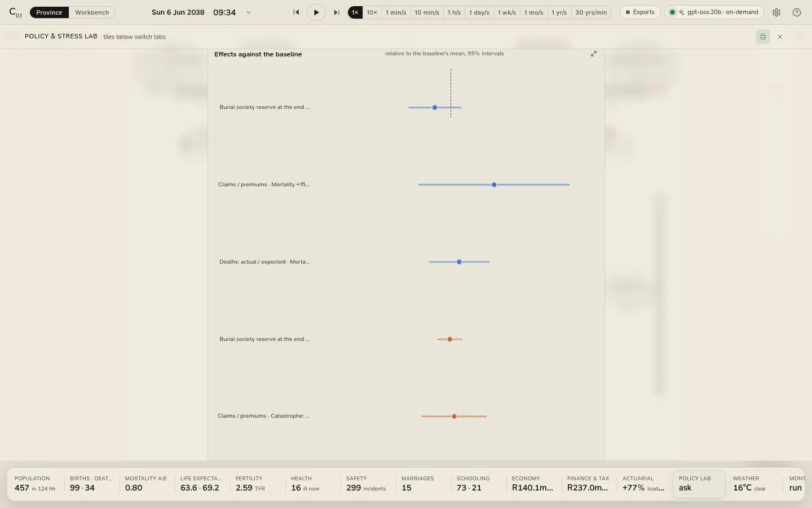Open the gpt-oss:20b model selector
812x508 pixels.
point(714,12)
